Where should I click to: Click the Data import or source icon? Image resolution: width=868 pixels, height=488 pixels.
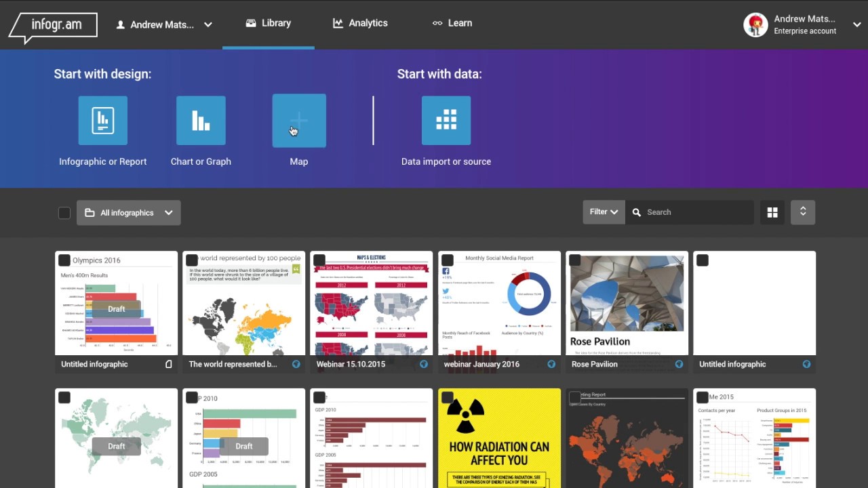click(x=446, y=121)
